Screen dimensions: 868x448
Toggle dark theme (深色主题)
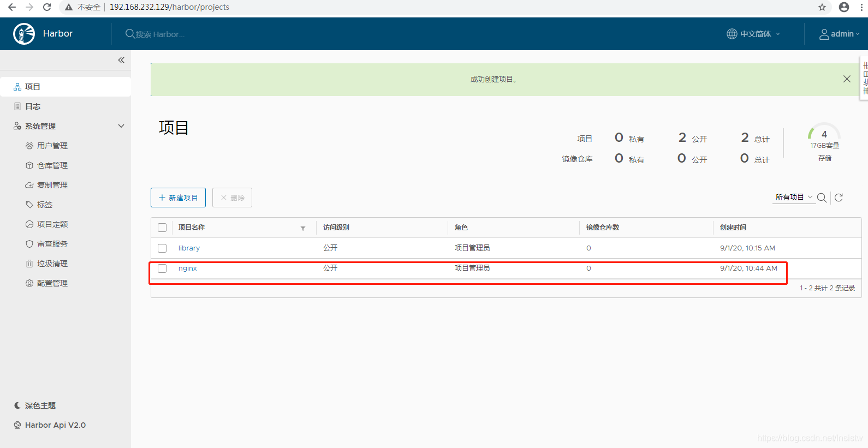click(x=35, y=405)
